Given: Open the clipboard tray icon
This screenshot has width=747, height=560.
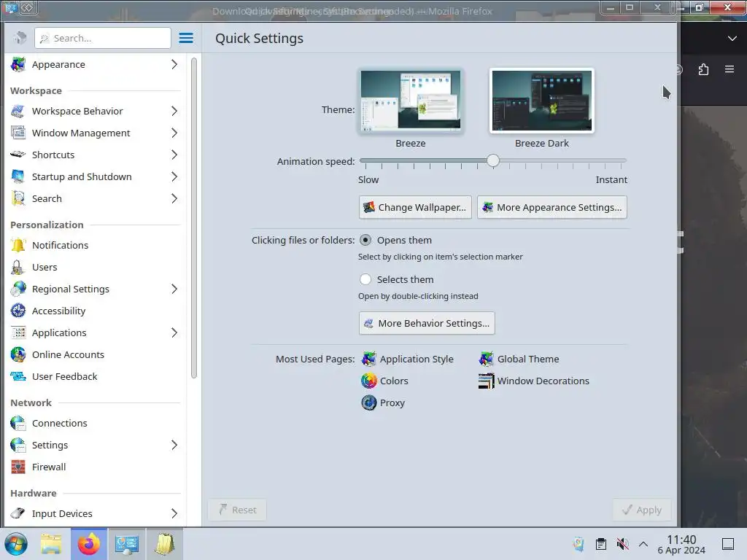Looking at the screenshot, I should (x=601, y=544).
